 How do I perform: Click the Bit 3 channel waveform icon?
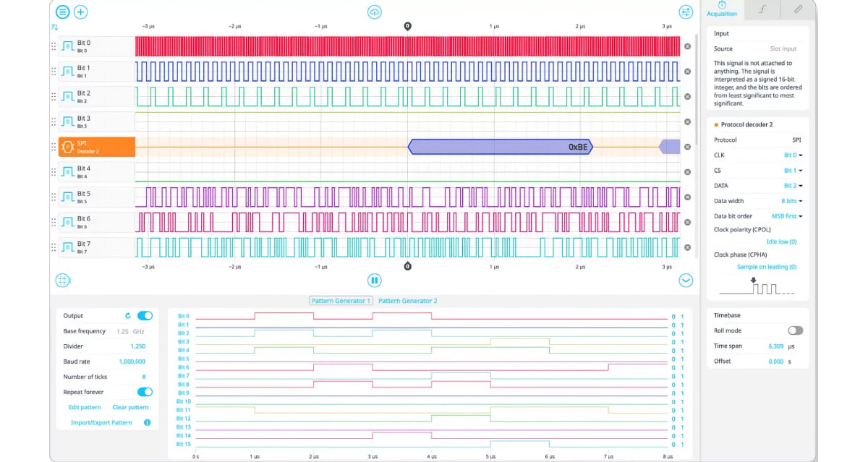tap(67, 121)
